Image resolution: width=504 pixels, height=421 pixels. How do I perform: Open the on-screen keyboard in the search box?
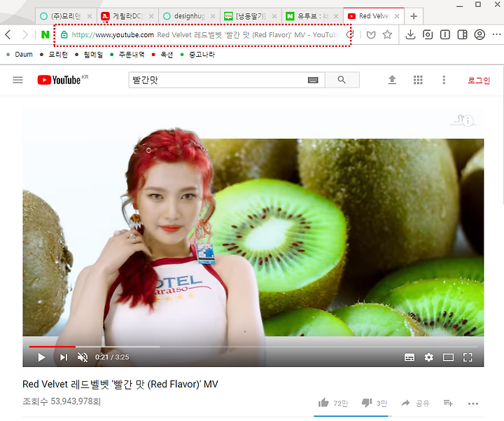313,80
